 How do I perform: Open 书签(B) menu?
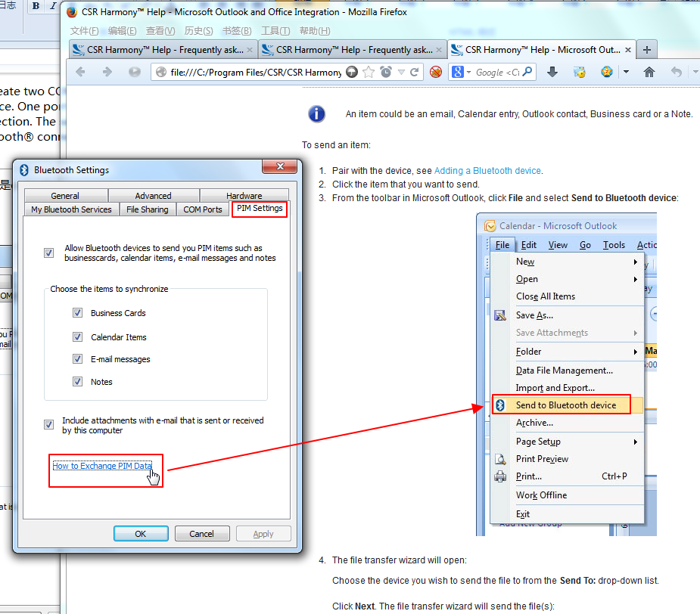[237, 31]
